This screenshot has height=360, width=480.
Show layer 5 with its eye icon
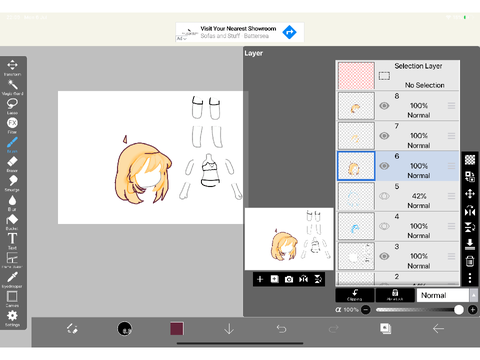[x=384, y=196]
